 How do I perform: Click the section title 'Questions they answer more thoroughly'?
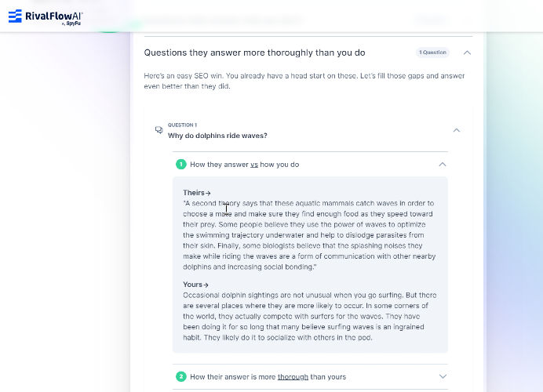tap(254, 53)
